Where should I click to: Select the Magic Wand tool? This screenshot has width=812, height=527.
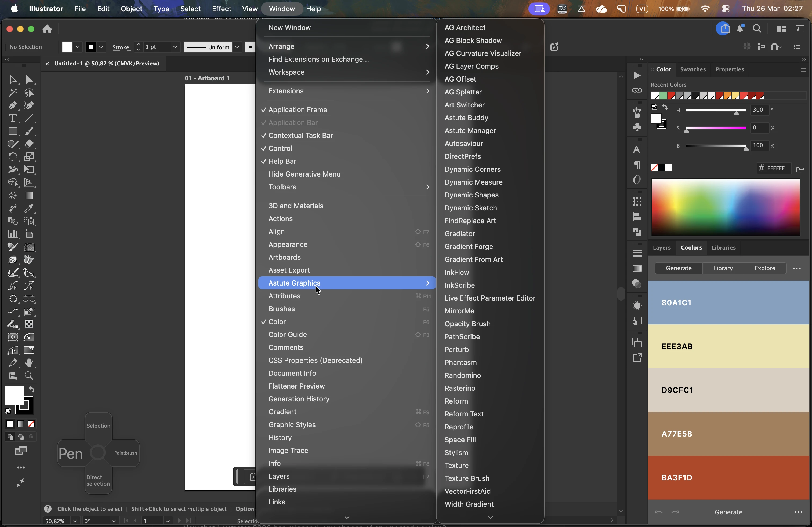pos(13,93)
